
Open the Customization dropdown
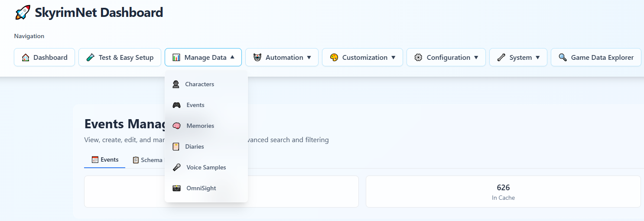click(362, 57)
